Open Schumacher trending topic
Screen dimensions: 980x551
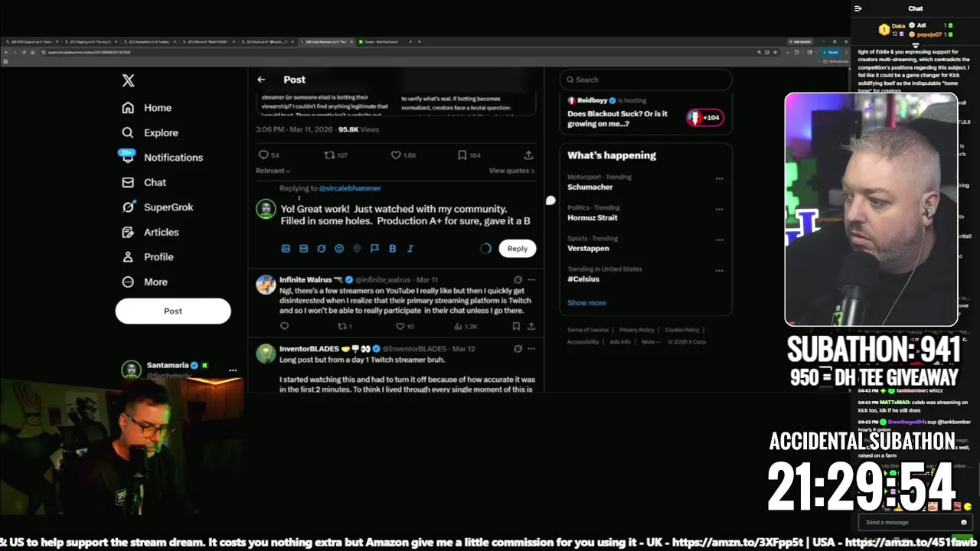(x=590, y=187)
